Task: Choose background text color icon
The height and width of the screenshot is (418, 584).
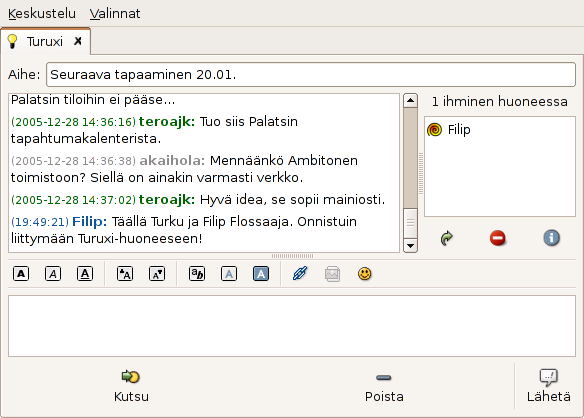Action: [x=261, y=274]
